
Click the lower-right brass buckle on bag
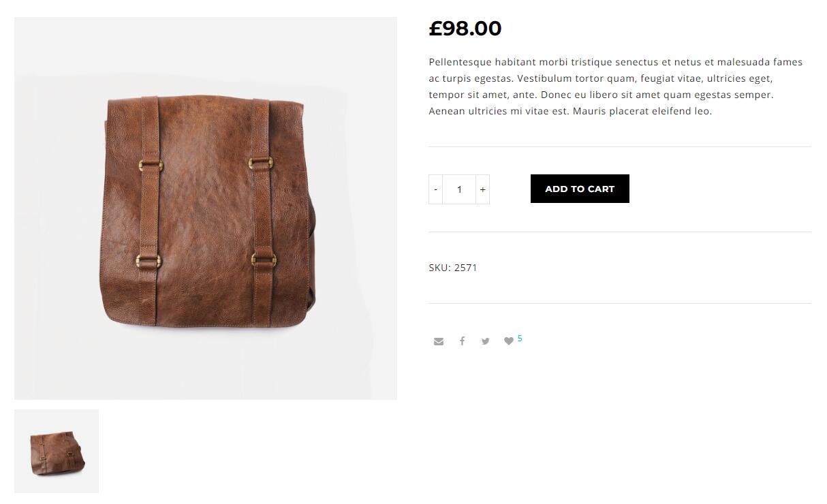coord(263,259)
